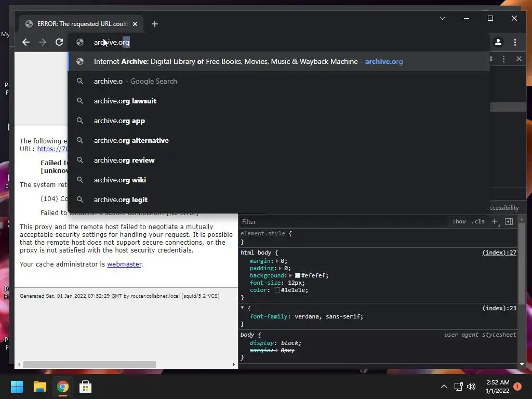The image size is (532, 399).
Task: Open (index):23 source link
Action: point(499,308)
